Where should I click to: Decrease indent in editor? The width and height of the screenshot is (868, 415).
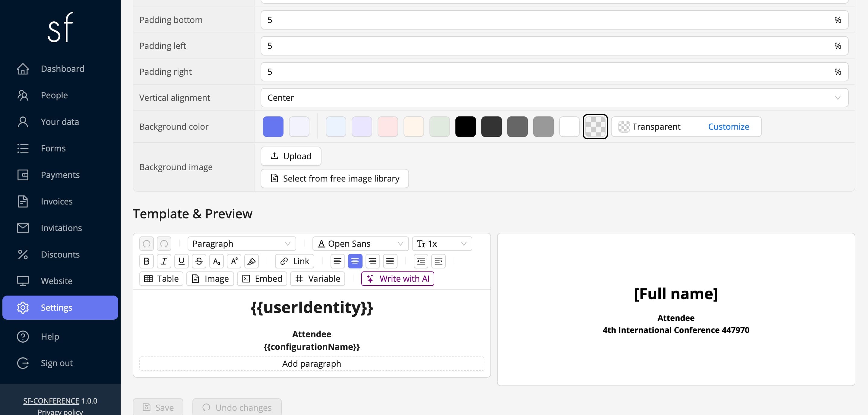421,261
